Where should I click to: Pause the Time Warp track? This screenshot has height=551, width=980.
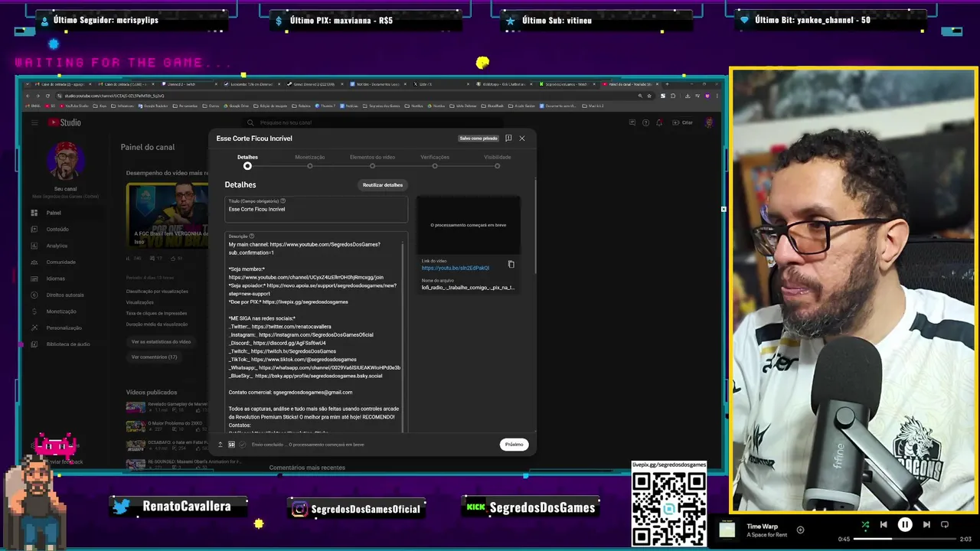(905, 525)
